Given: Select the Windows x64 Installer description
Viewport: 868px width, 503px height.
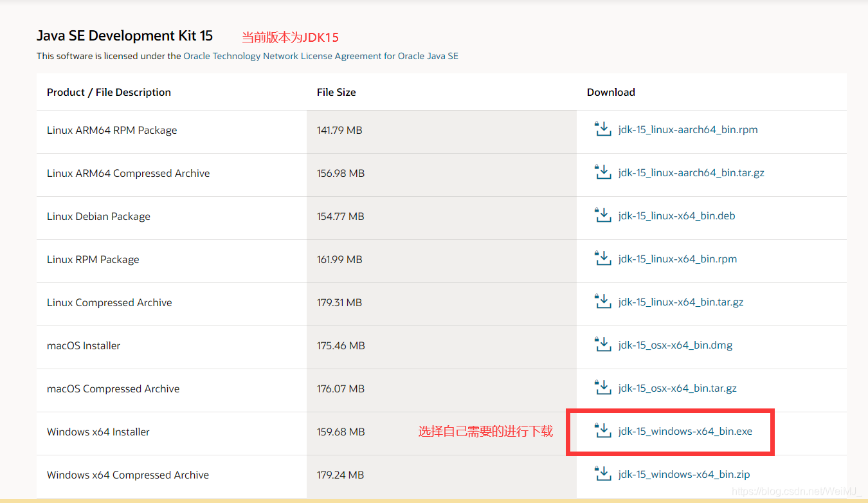Looking at the screenshot, I should pyautogui.click(x=98, y=432).
